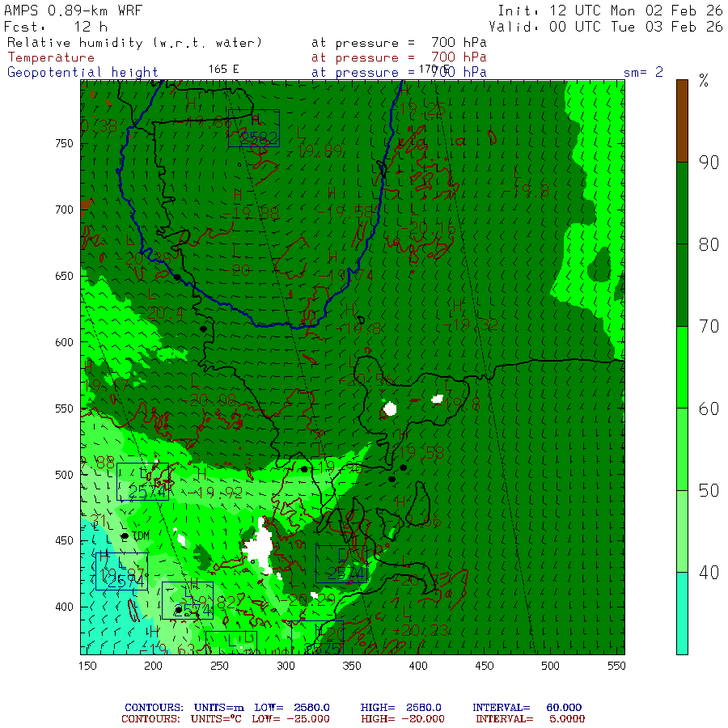Click the black 'at pressure = 700 hPa' text

399,43
